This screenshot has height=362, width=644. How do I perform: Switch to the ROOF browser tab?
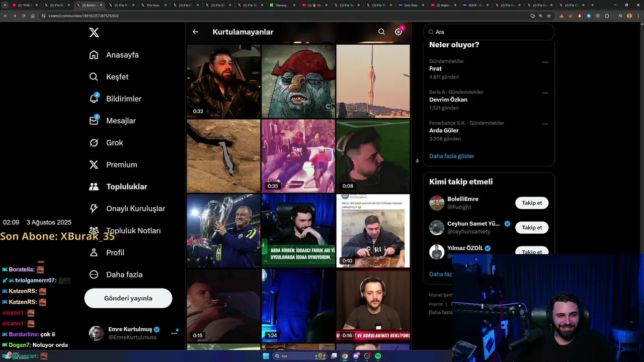pyautogui.click(x=475, y=5)
